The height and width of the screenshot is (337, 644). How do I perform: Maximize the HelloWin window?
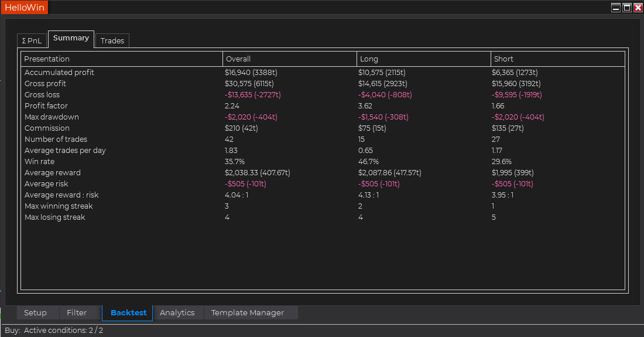(626, 8)
